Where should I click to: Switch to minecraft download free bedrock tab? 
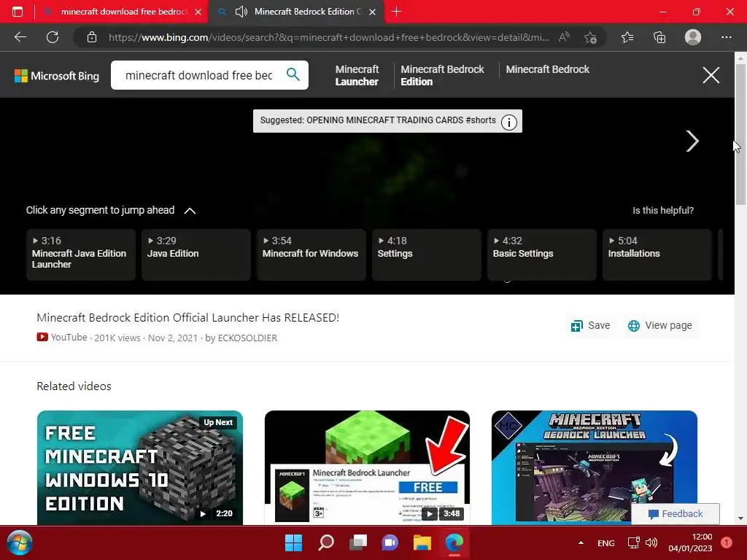tap(123, 12)
